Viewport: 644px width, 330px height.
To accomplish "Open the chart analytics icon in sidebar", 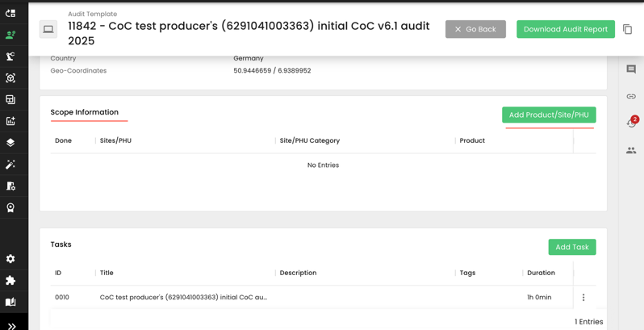I will point(10,121).
